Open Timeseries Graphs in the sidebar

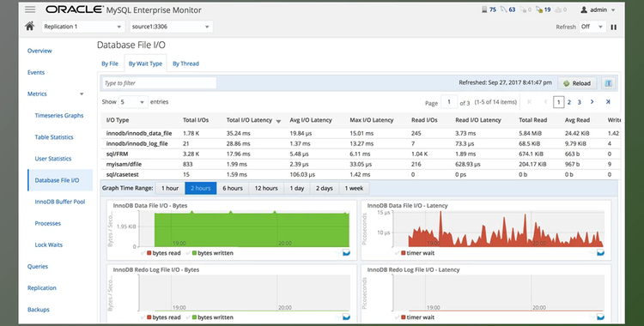59,115
